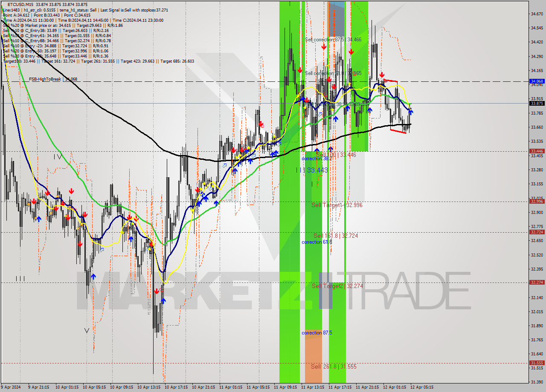
Task: Click the 34.670 price scale value
Action: click(537, 14)
